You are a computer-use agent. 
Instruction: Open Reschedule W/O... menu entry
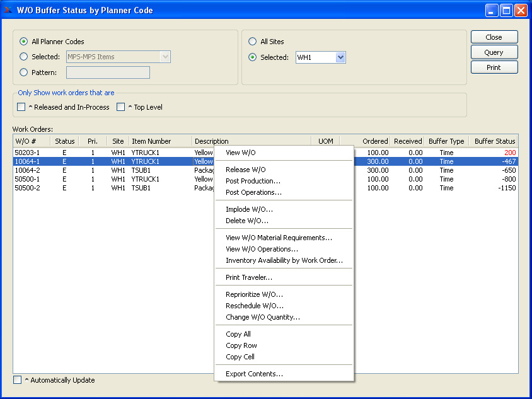coord(255,306)
